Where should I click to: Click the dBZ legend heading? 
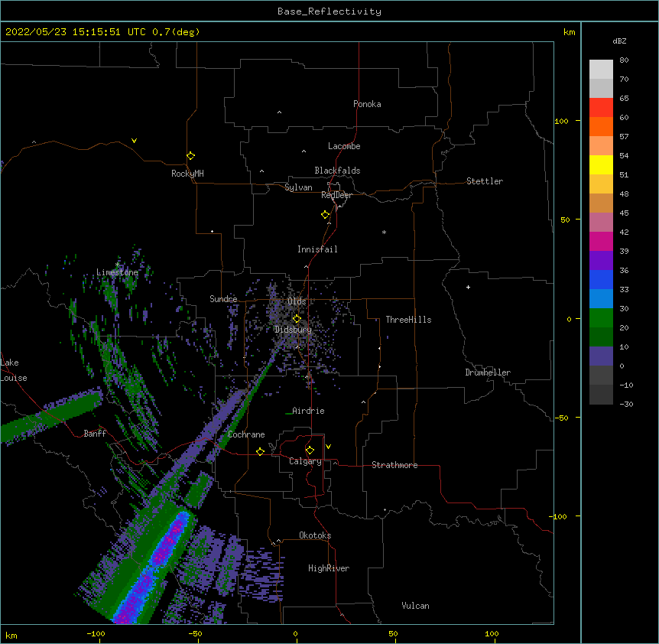(619, 41)
